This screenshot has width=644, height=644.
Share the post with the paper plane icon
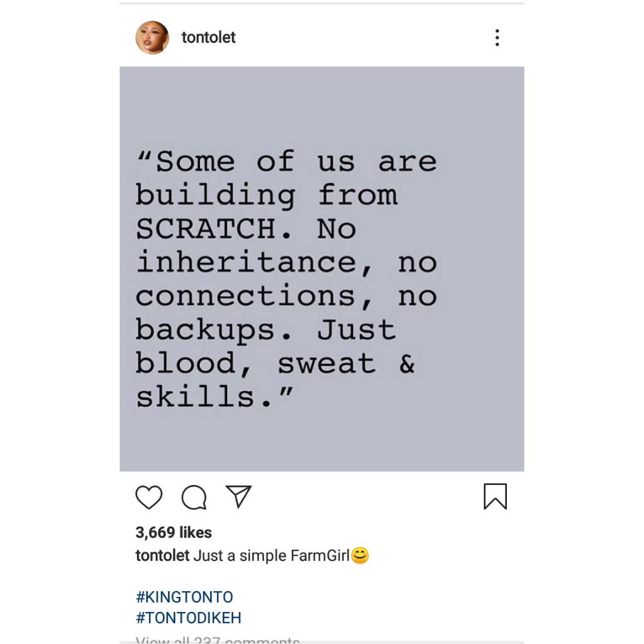coord(238,497)
